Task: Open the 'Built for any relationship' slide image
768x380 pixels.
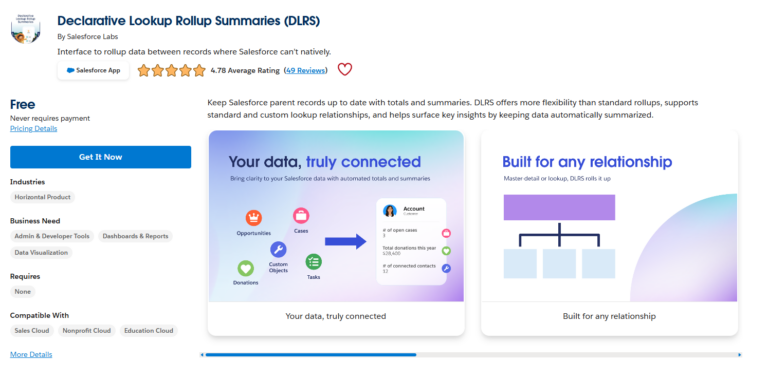Action: click(609, 216)
